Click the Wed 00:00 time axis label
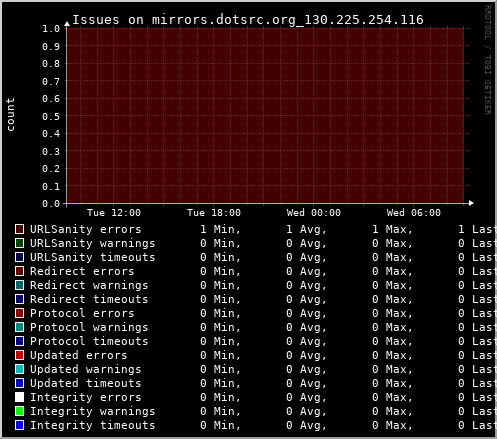497x439 pixels. [x=314, y=213]
